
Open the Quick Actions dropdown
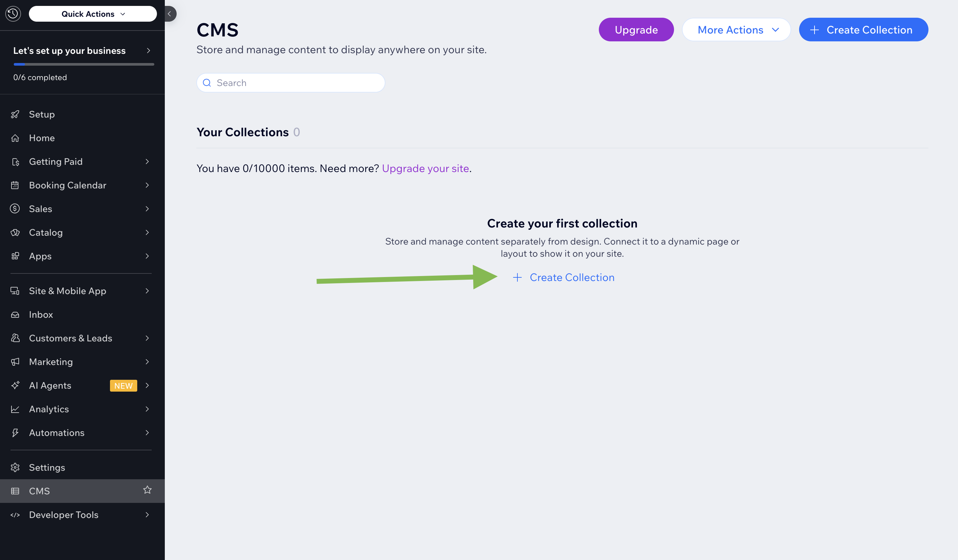pos(93,14)
